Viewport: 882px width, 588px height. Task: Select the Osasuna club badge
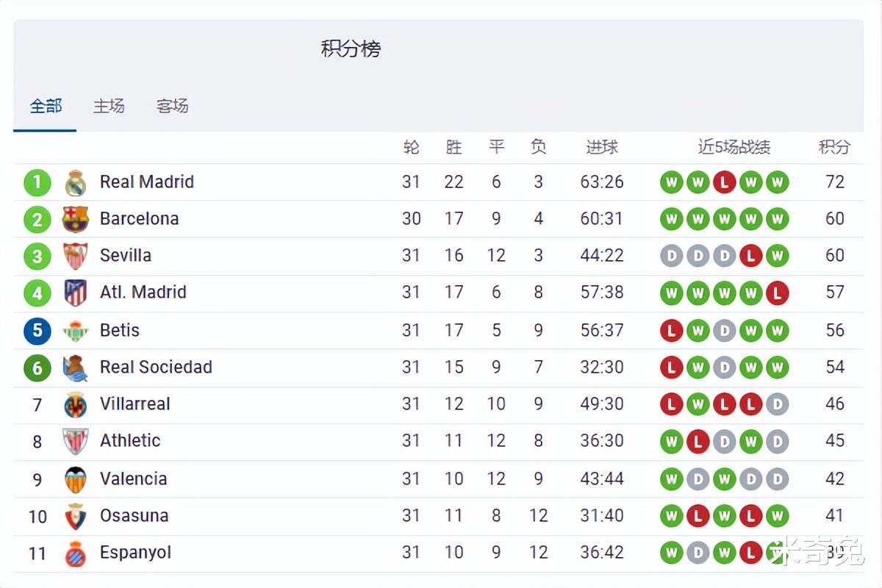point(76,516)
